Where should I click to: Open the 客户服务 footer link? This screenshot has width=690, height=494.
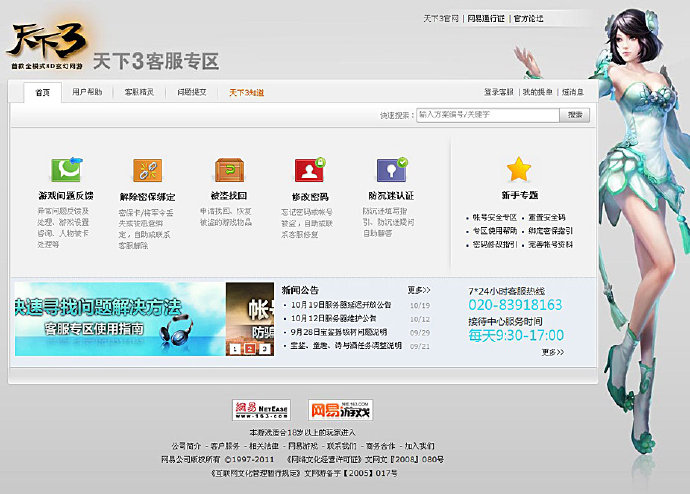225,446
